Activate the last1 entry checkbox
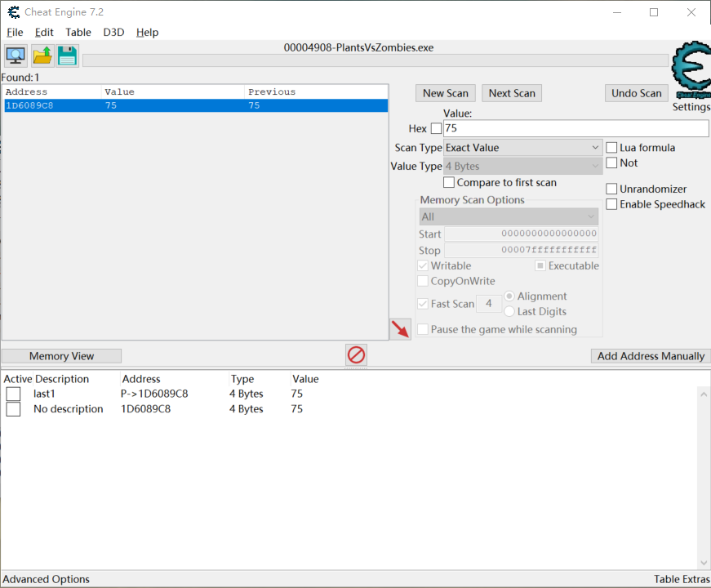The width and height of the screenshot is (711, 588). tap(13, 394)
